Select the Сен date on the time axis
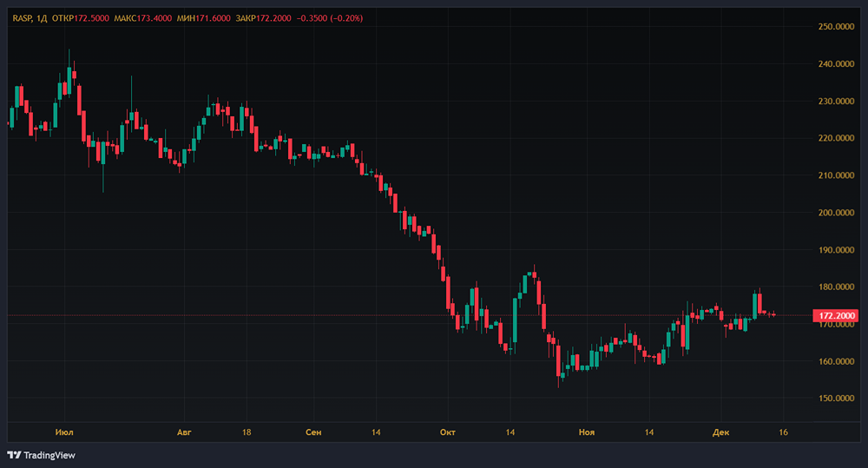Screen dimensions: 868x468 pyautogui.click(x=313, y=432)
